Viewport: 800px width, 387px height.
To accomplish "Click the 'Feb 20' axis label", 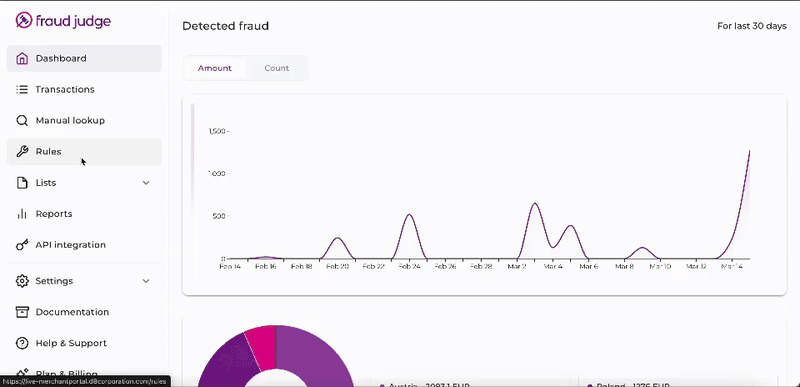I will (x=337, y=267).
